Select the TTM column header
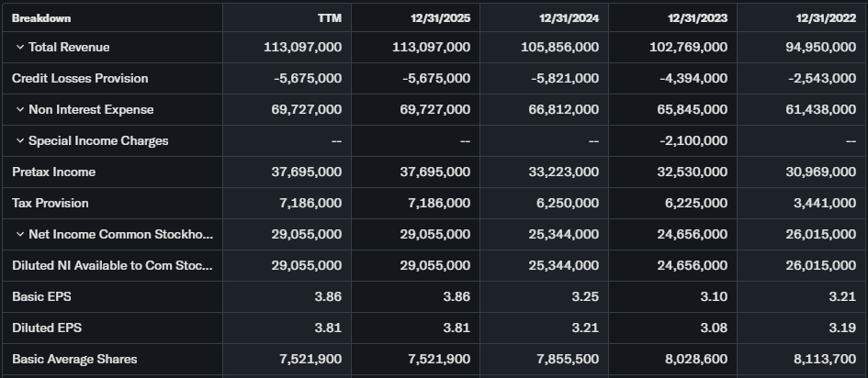Screen dimensions: 868x378 pyautogui.click(x=329, y=17)
